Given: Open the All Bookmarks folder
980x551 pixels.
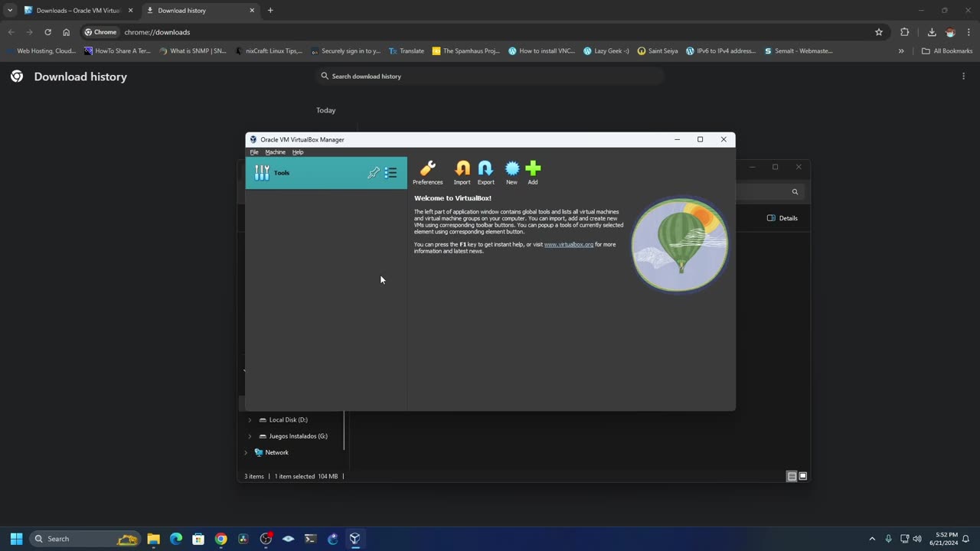Looking at the screenshot, I should click(947, 51).
